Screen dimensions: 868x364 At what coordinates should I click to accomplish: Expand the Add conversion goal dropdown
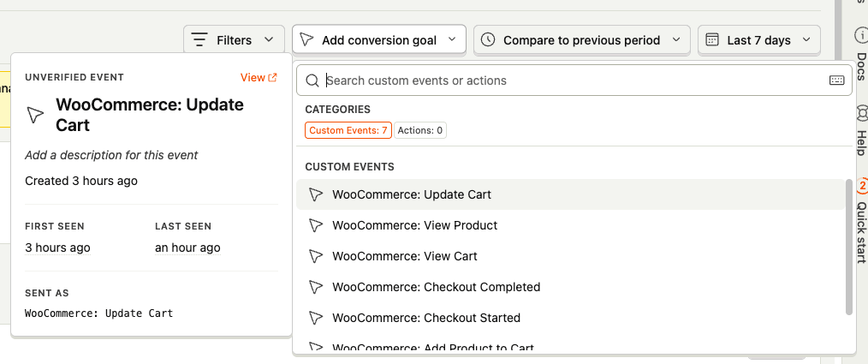(x=378, y=40)
